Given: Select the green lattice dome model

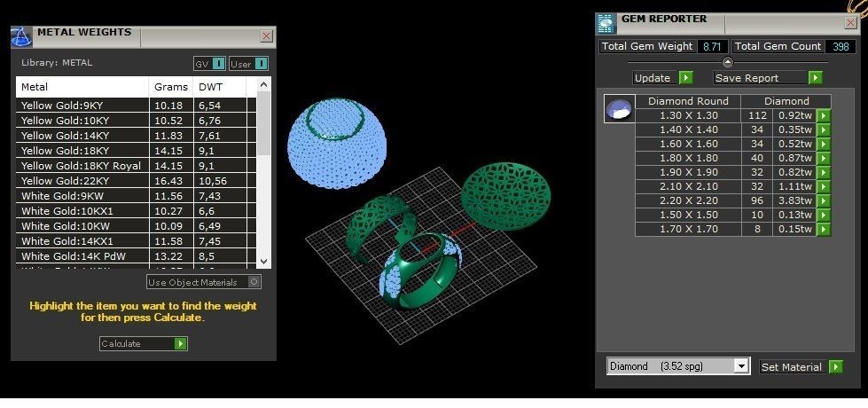Looking at the screenshot, I should click(506, 195).
